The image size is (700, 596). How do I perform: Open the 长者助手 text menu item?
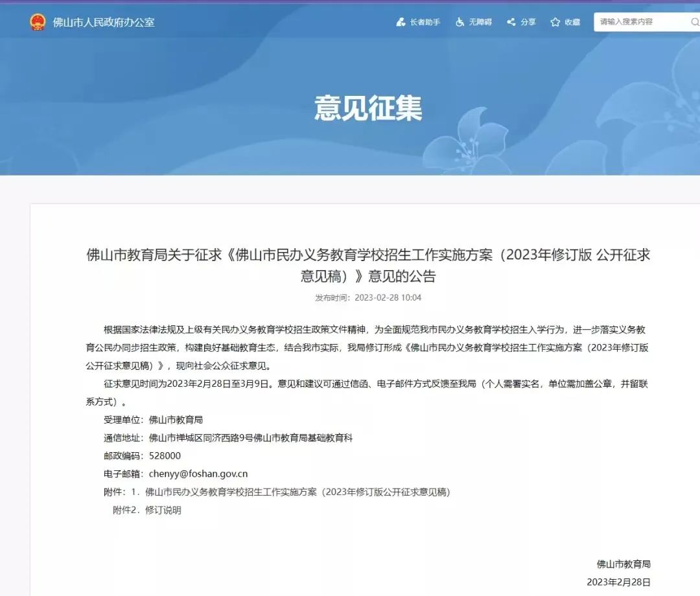click(425, 22)
